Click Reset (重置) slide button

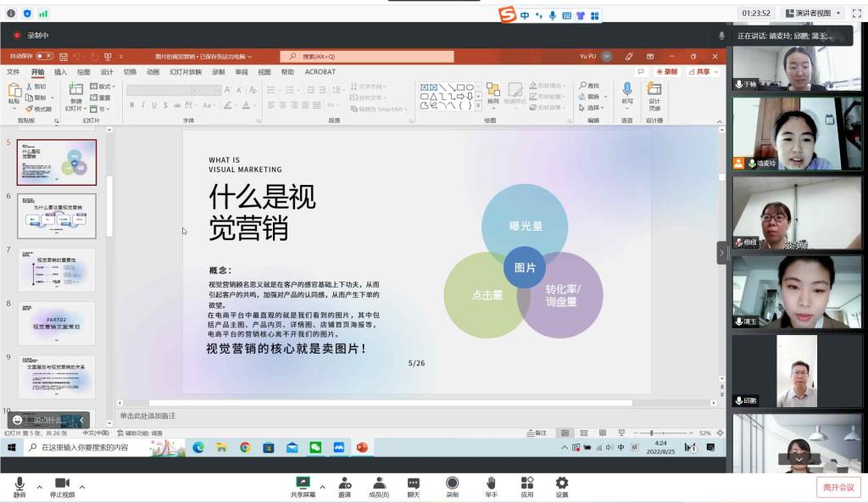tap(100, 98)
